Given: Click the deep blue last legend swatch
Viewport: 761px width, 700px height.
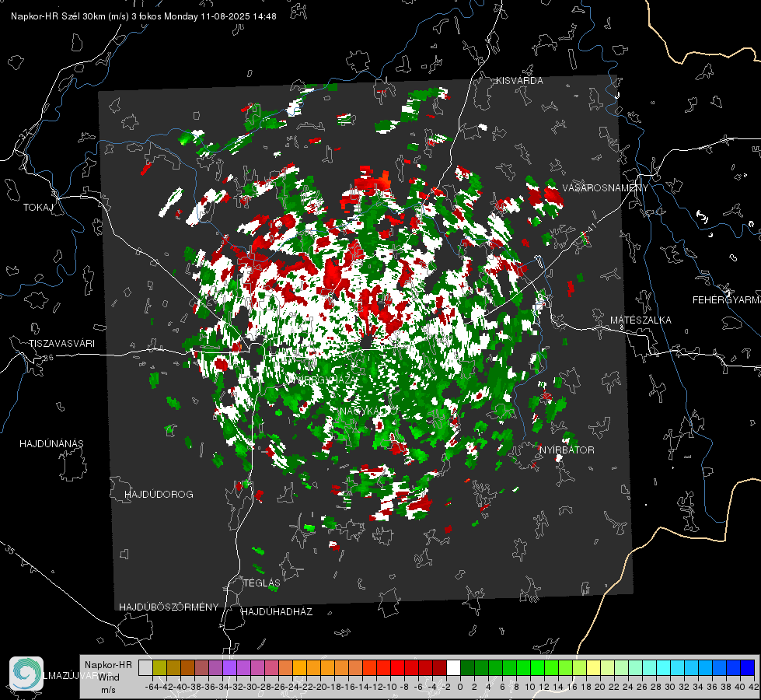Looking at the screenshot, I should pyautogui.click(x=748, y=667).
